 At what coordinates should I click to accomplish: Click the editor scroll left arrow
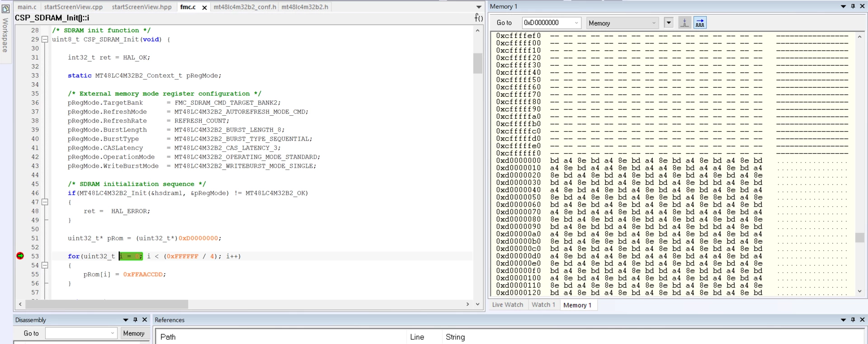coord(20,304)
